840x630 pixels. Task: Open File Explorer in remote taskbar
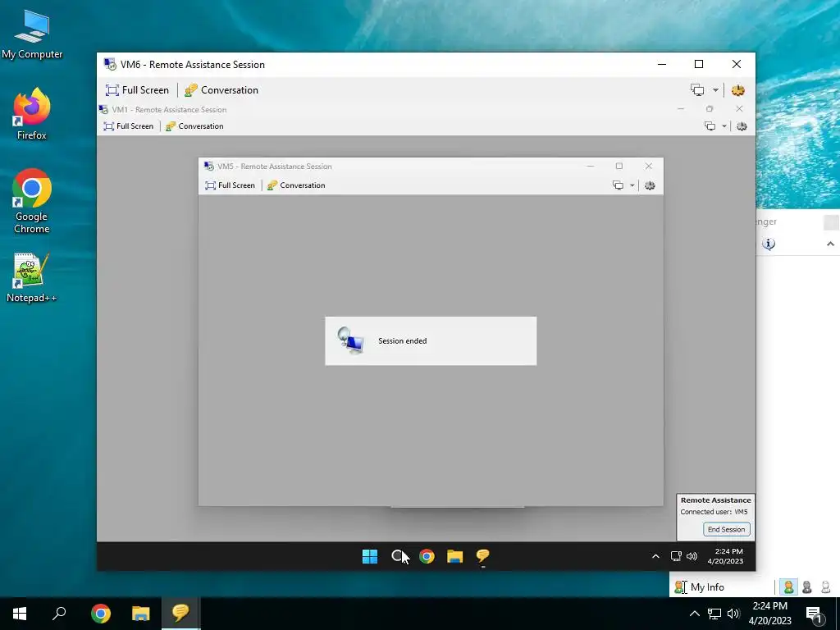coord(454,557)
